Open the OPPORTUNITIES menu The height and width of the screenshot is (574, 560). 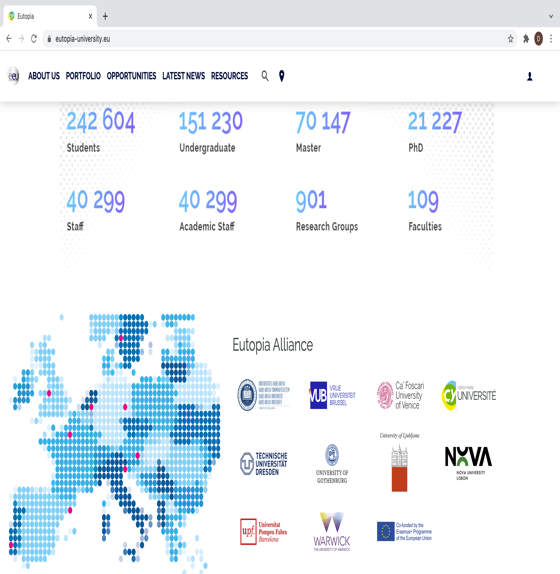click(131, 76)
